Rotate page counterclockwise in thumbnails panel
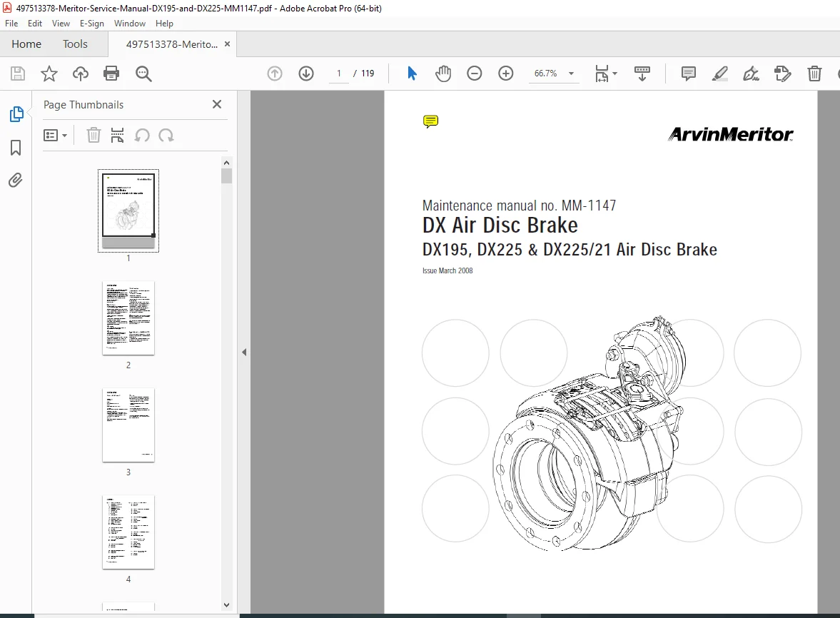Screen dimensions: 840x618 coord(142,136)
